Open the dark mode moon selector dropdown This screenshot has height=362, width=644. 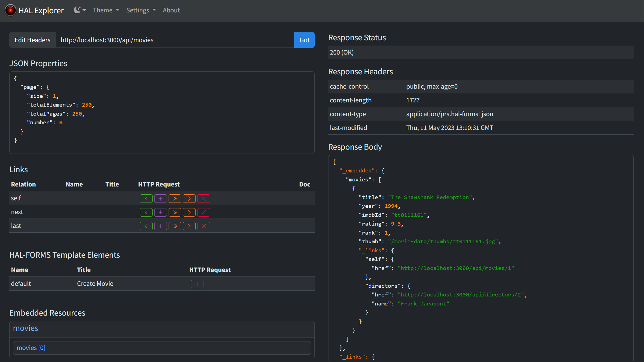point(80,10)
